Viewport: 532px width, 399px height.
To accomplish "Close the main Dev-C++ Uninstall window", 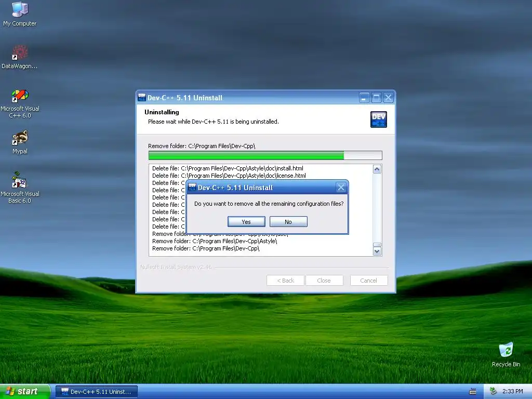I will (x=389, y=98).
